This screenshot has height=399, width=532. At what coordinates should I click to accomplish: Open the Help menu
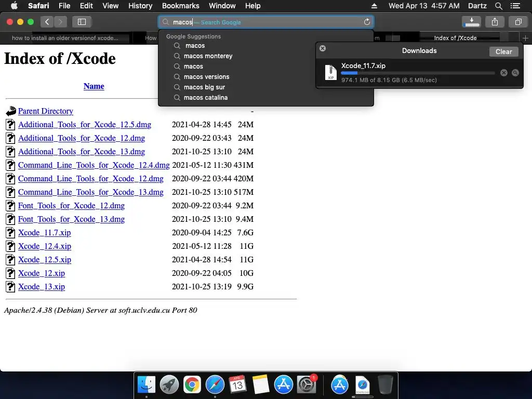pyautogui.click(x=253, y=6)
